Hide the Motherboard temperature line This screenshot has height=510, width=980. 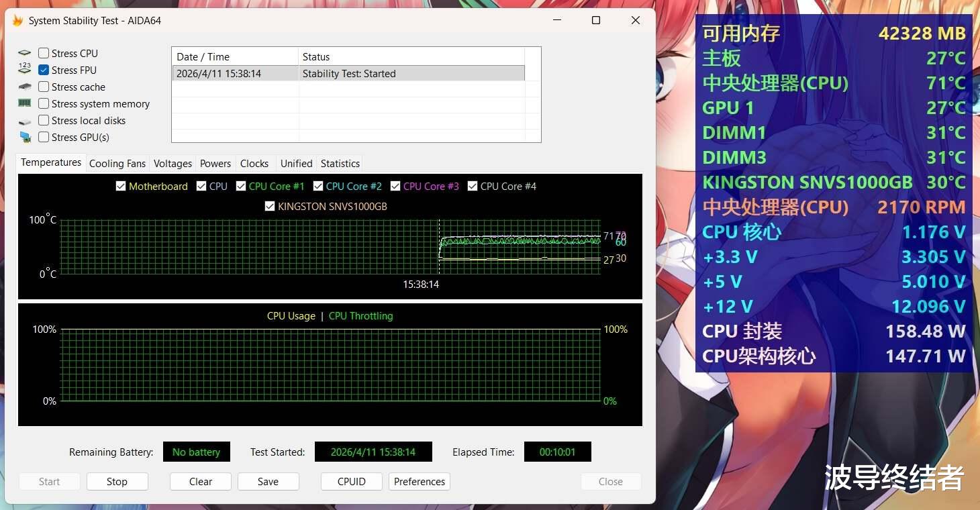[x=121, y=186]
